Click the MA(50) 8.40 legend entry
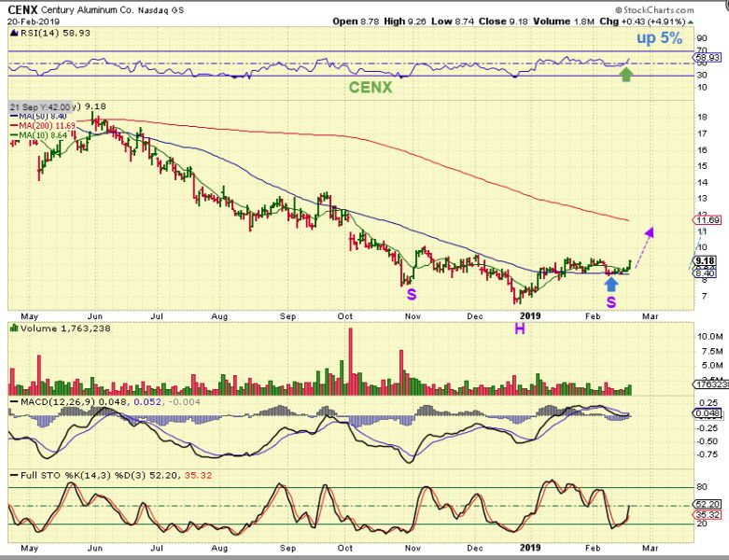Image resolution: width=729 pixels, height=560 pixels. tap(38, 116)
